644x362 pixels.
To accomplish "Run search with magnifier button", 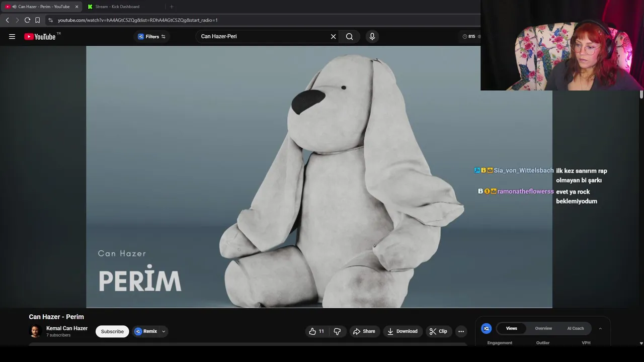I will pyautogui.click(x=349, y=36).
